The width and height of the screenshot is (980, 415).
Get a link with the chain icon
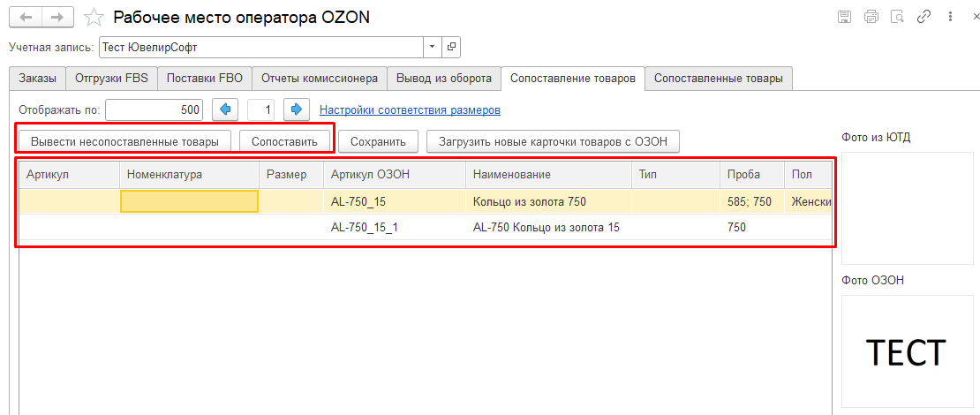point(923,17)
